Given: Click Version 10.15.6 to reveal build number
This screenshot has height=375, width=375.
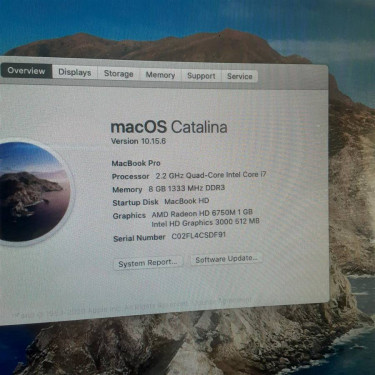Looking at the screenshot, I should tap(138, 141).
